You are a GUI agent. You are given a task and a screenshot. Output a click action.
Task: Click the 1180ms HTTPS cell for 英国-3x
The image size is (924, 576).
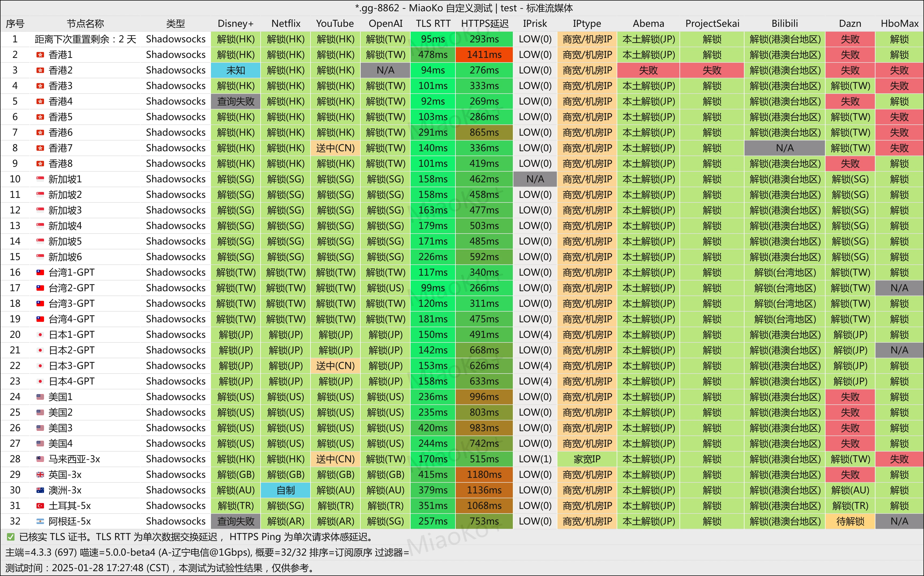pyautogui.click(x=484, y=475)
